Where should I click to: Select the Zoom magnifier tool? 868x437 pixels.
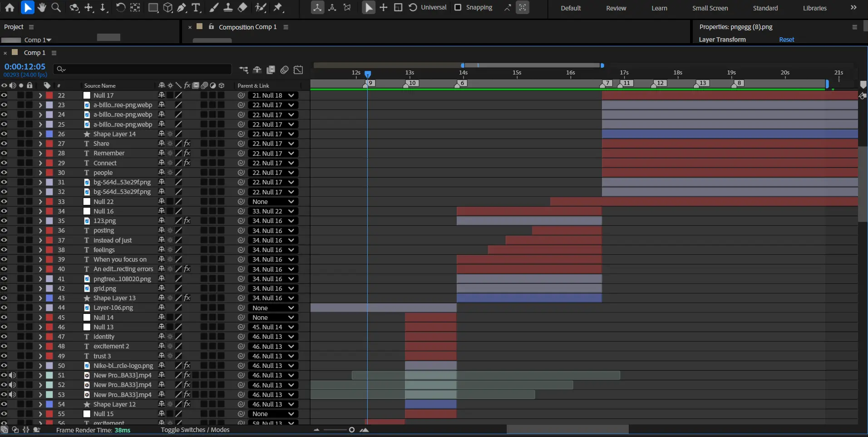click(56, 7)
